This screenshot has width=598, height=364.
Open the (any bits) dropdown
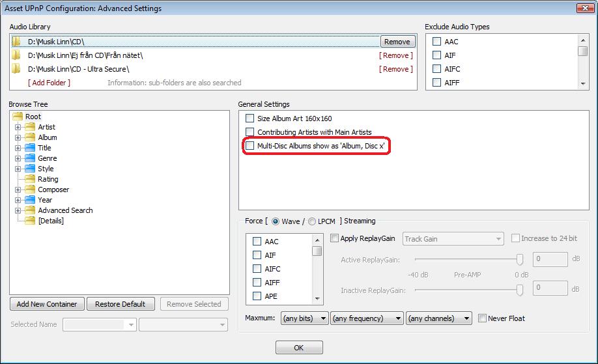pyautogui.click(x=305, y=318)
